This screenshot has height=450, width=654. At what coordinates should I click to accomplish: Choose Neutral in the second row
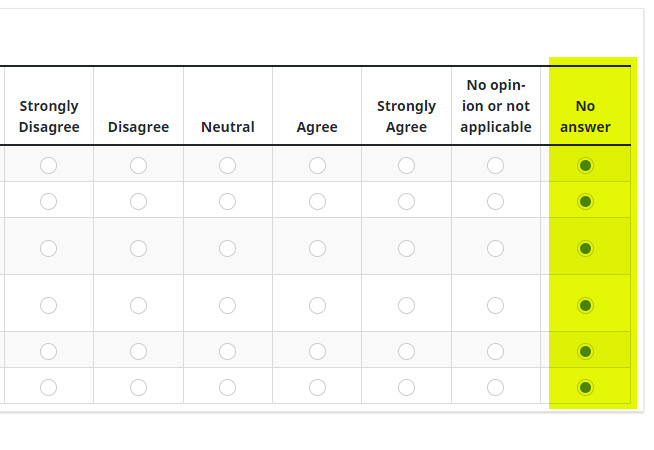click(x=227, y=201)
